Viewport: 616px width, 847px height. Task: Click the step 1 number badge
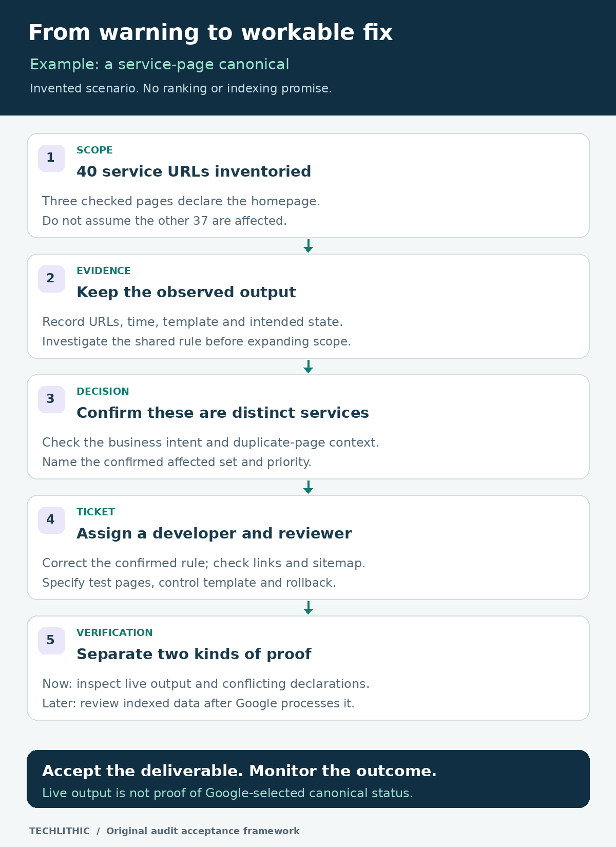pos(51,158)
